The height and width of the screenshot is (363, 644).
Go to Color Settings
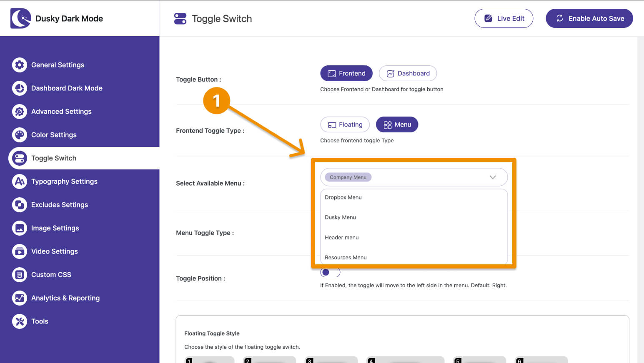[54, 135]
